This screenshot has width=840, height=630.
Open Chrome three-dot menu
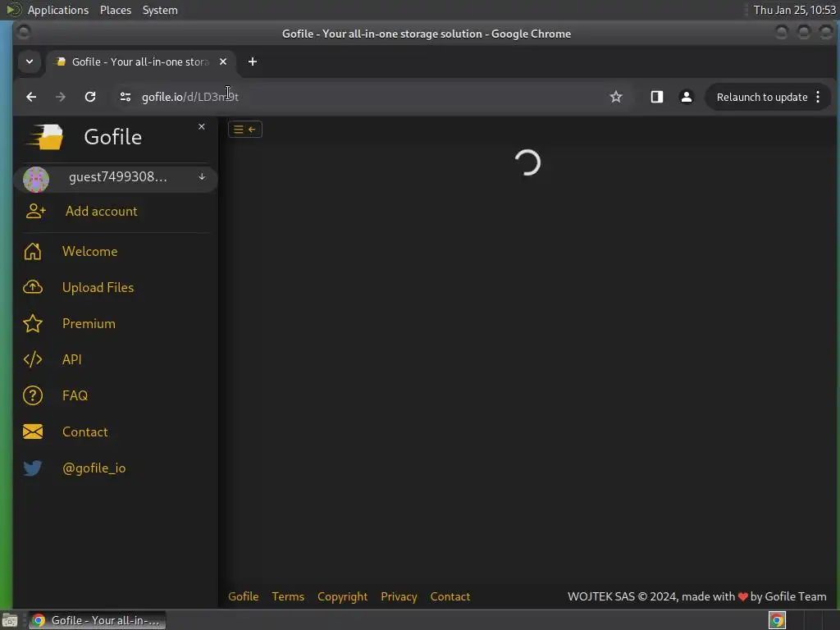[x=818, y=97]
